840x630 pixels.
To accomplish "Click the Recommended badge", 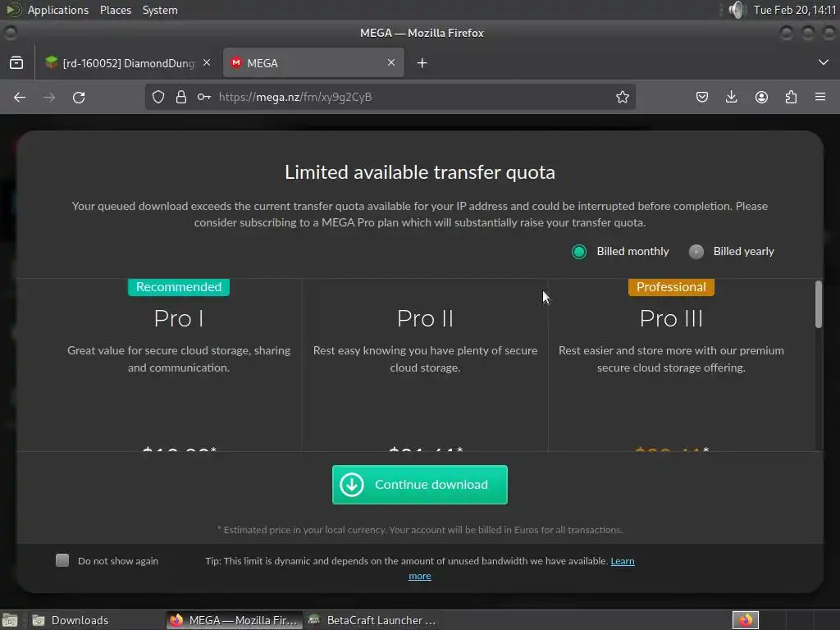I will click(x=178, y=287).
